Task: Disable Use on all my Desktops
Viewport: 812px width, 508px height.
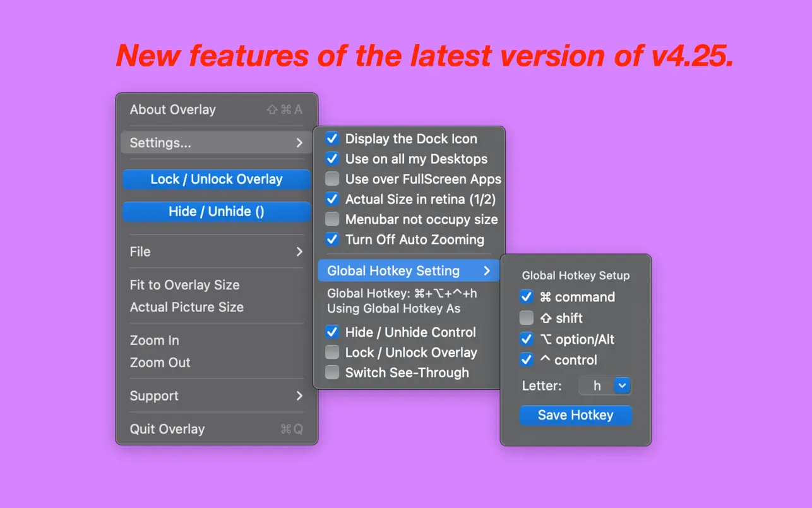Action: 332,159
